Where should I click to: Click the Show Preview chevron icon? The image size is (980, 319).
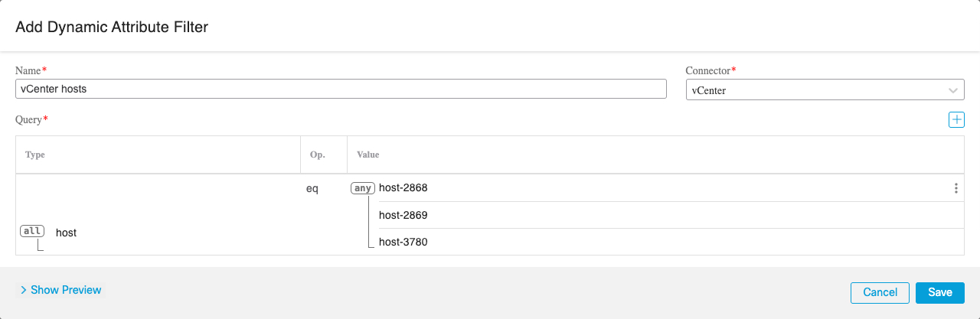click(24, 290)
